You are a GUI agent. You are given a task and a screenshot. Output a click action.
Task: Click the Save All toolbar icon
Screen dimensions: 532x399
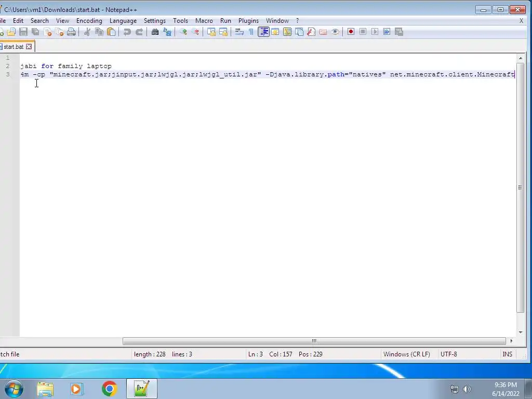tap(35, 32)
